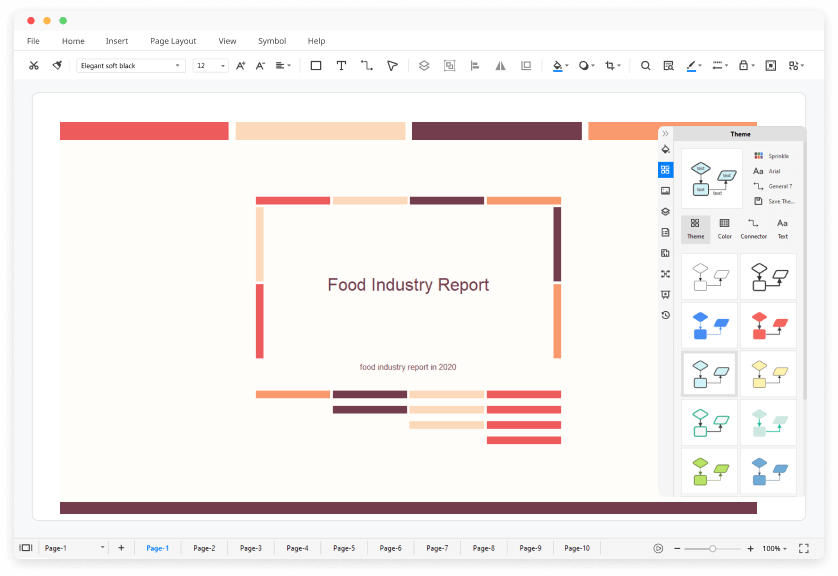Open the Symbol menu

(x=272, y=41)
